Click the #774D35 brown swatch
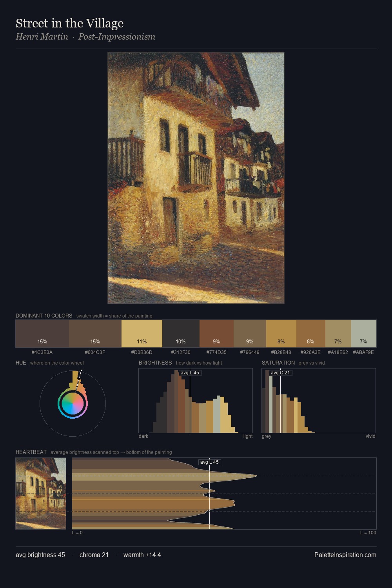The width and height of the screenshot is (392, 588). [x=216, y=334]
